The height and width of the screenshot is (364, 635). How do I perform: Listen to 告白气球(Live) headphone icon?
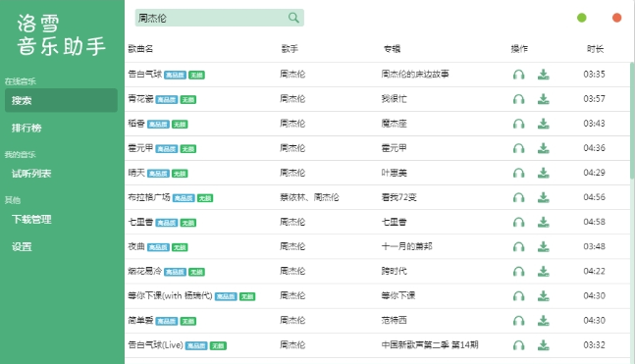click(x=519, y=345)
